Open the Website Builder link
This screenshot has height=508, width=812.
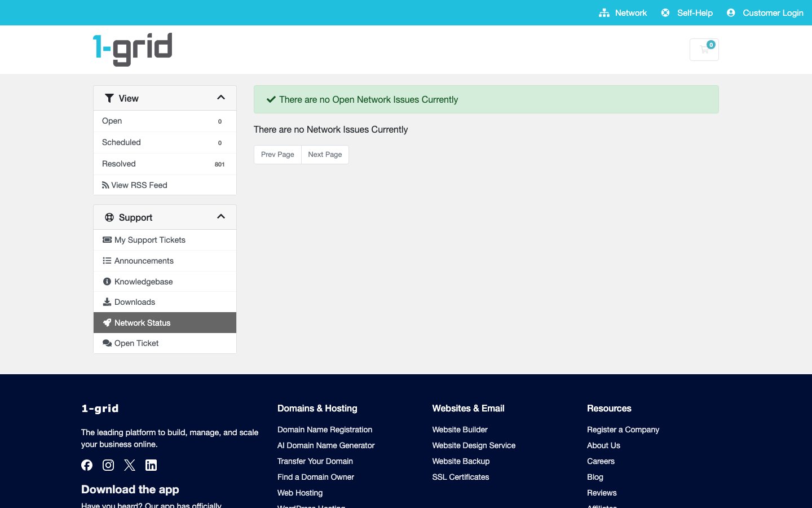point(460,430)
